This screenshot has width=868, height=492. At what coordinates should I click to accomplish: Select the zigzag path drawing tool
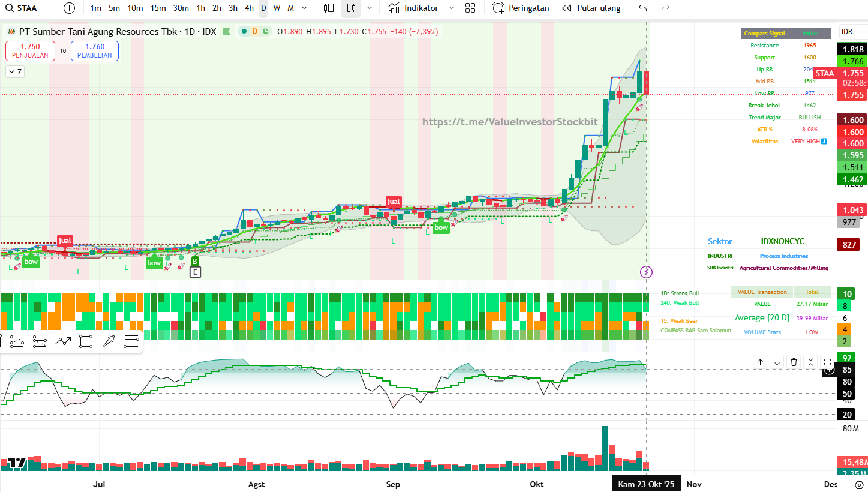click(62, 342)
